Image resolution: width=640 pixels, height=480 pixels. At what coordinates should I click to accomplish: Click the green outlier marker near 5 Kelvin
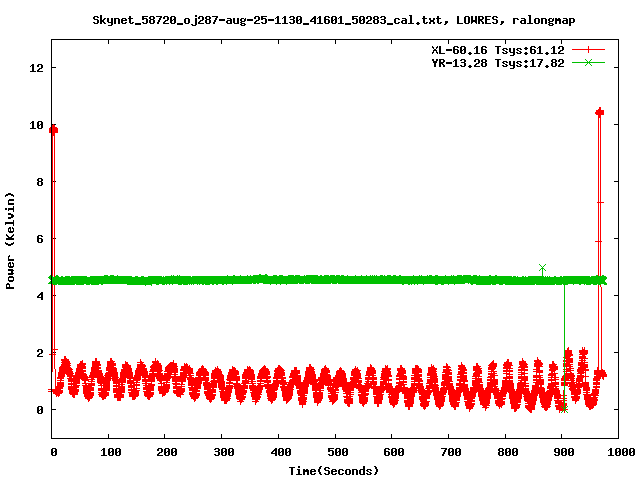point(542,268)
